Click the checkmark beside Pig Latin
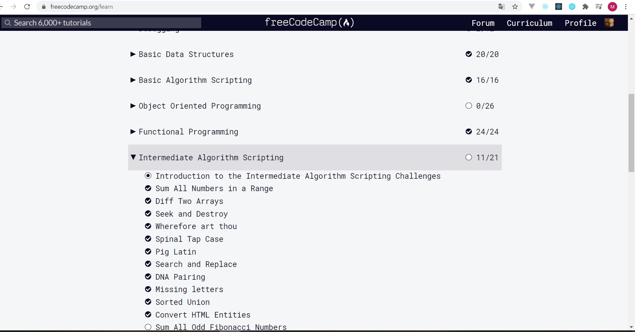This screenshot has width=644, height=332. (148, 252)
